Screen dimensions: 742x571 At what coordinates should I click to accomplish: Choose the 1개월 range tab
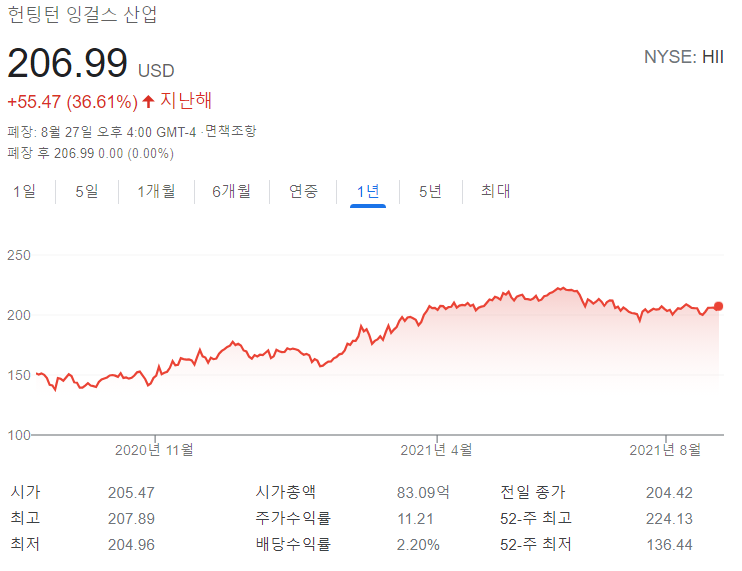(156, 192)
